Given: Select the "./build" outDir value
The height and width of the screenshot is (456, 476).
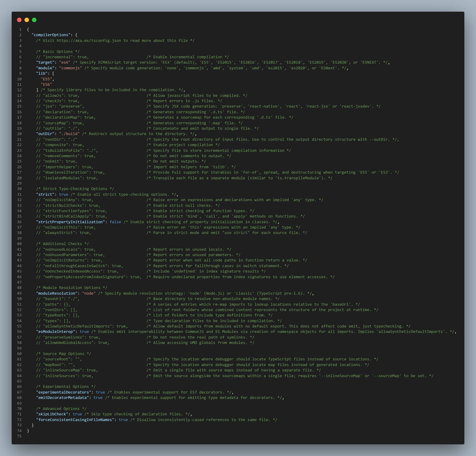Looking at the screenshot, I should [69, 134].
